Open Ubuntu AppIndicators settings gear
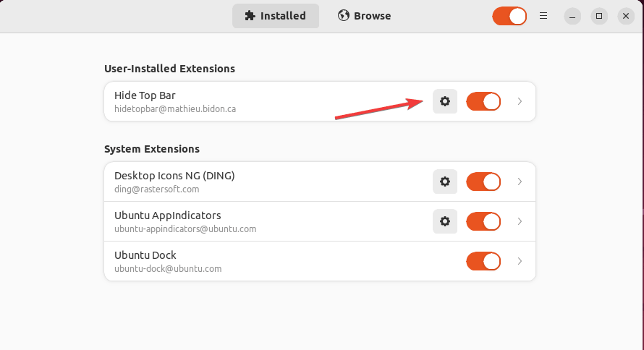This screenshot has height=350, width=644. (445, 221)
